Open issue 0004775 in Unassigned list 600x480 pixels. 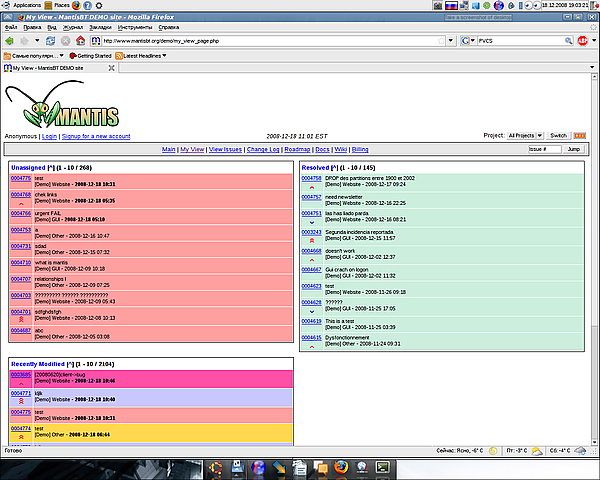(21, 178)
